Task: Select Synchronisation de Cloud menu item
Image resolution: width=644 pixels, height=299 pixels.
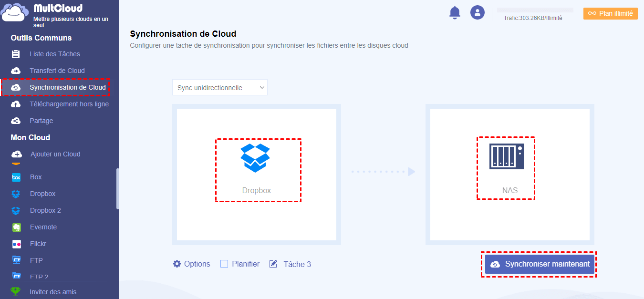Action: [x=68, y=87]
